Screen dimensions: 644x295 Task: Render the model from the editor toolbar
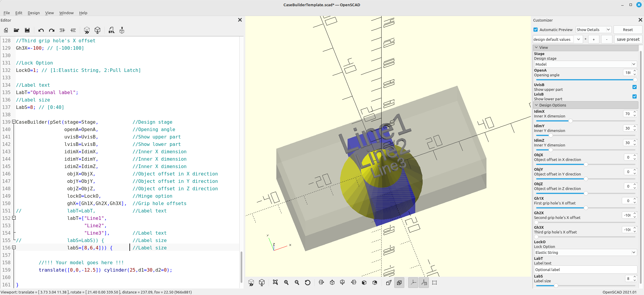click(x=98, y=30)
